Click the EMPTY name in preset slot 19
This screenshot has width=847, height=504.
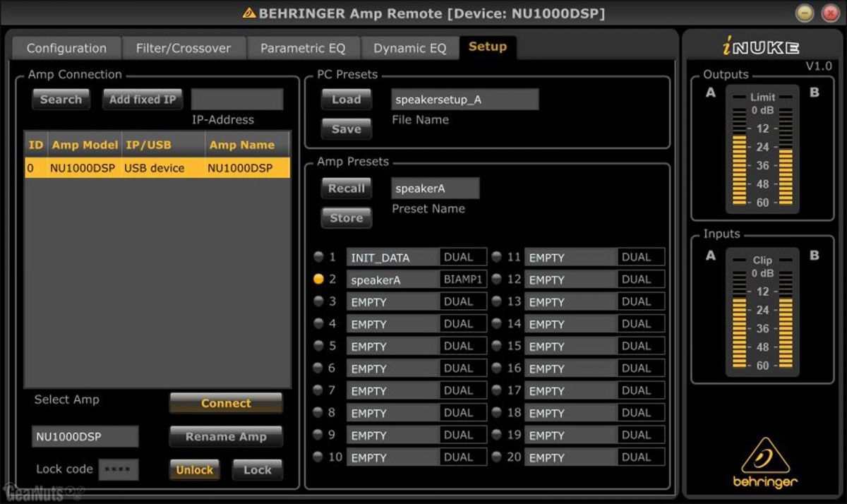[570, 435]
